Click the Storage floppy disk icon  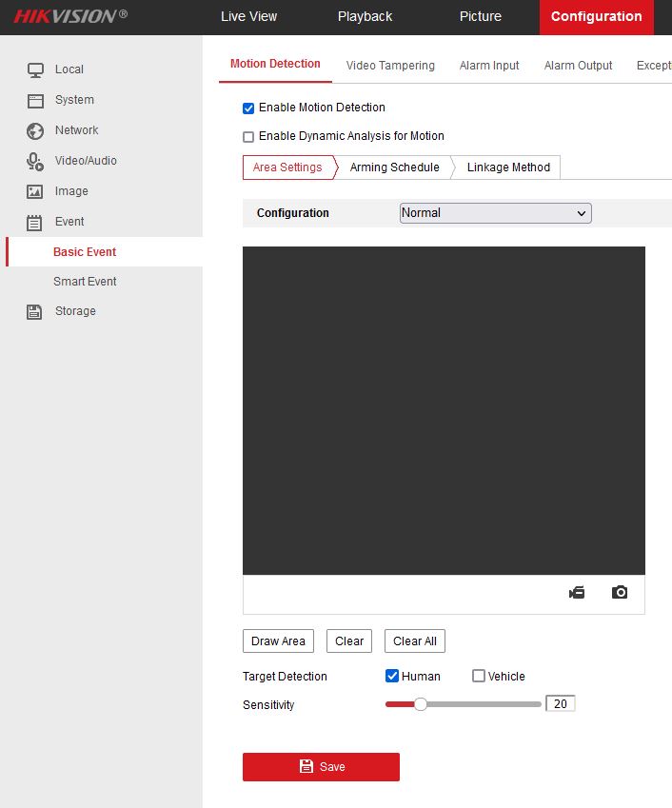point(35,311)
